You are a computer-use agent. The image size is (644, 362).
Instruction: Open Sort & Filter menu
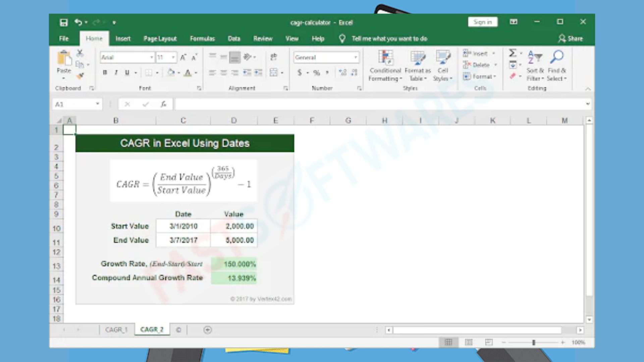[535, 66]
